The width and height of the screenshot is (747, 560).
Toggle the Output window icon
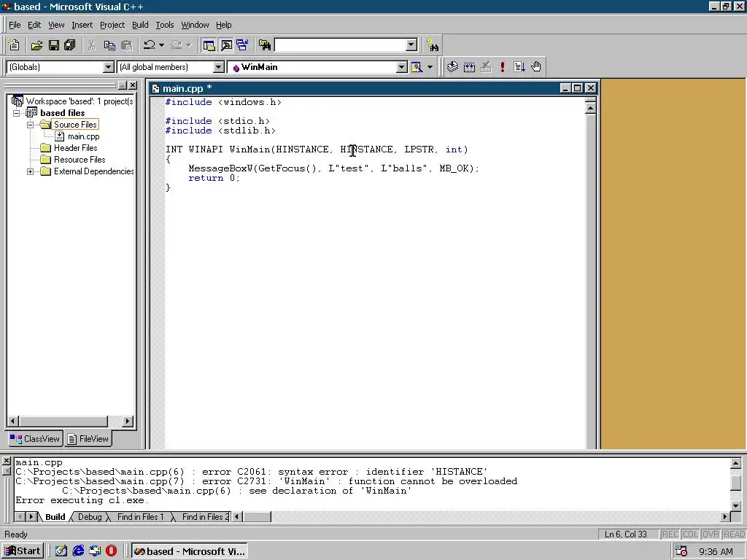226,45
